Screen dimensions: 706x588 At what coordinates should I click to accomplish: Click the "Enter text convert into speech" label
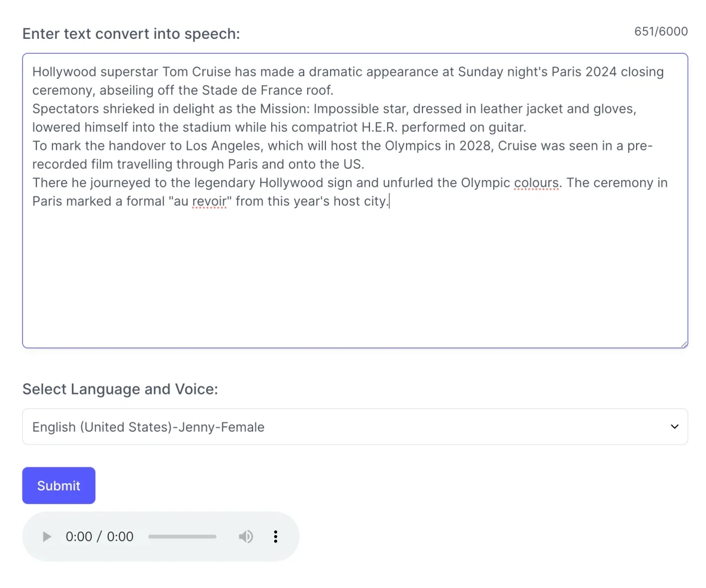131,34
